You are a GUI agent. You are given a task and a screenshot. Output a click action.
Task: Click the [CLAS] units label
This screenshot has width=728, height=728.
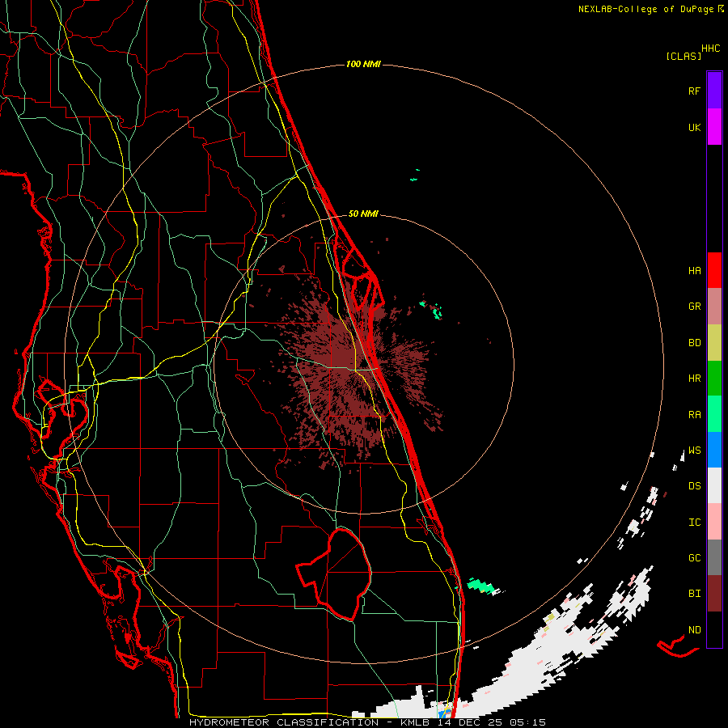(x=684, y=57)
